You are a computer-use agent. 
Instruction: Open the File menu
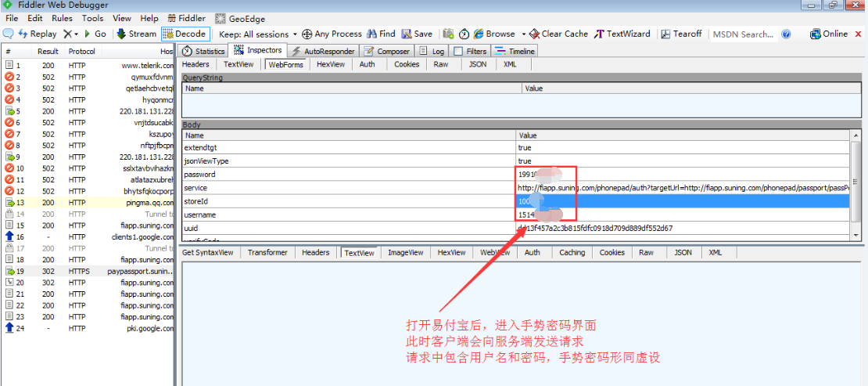tap(13, 18)
